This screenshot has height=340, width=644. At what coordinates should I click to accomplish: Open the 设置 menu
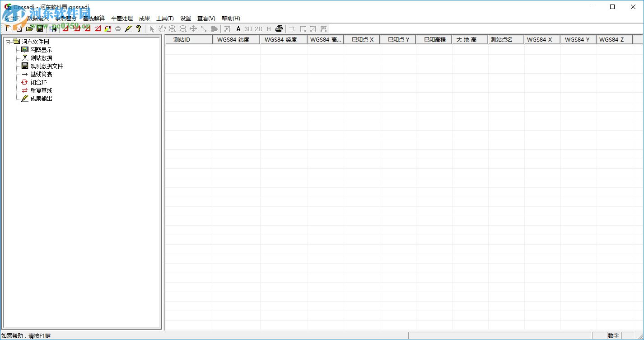[x=186, y=19]
